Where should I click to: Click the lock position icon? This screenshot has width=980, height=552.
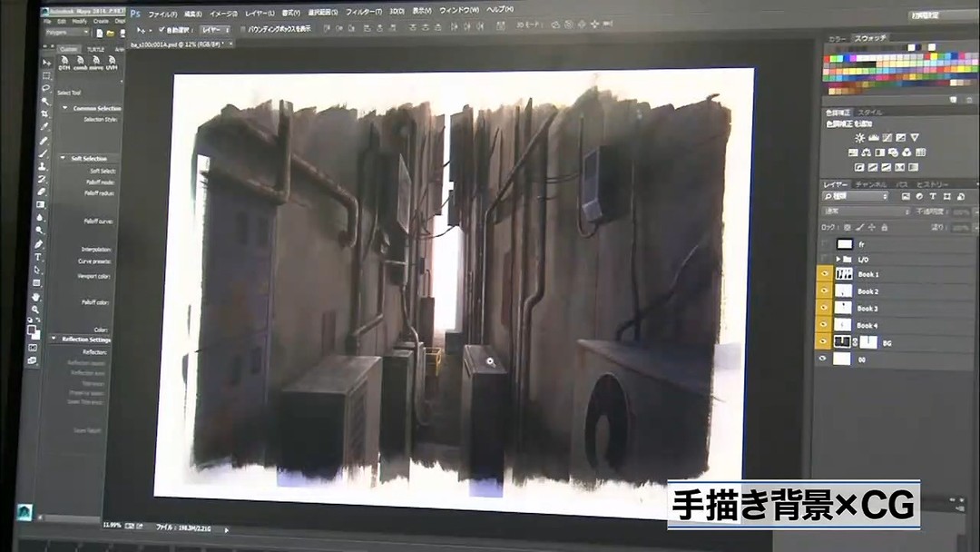[872, 228]
